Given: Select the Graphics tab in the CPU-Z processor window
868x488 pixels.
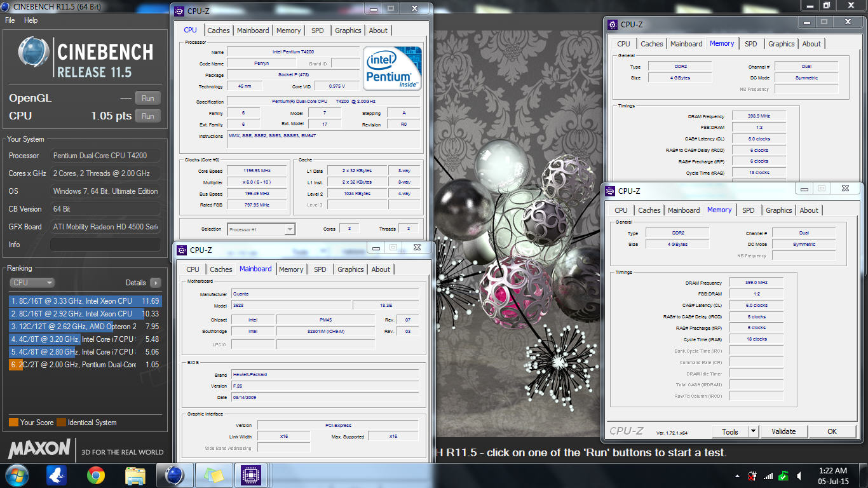Looking at the screenshot, I should point(348,30).
